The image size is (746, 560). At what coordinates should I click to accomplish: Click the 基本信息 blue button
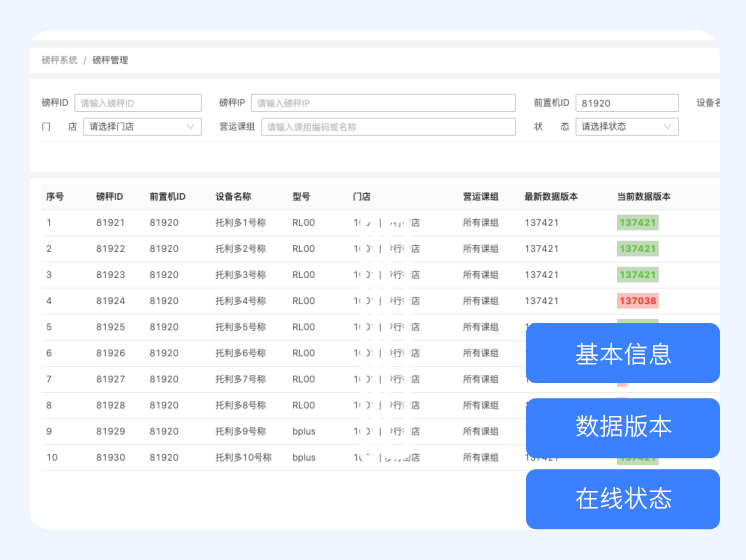click(x=622, y=353)
